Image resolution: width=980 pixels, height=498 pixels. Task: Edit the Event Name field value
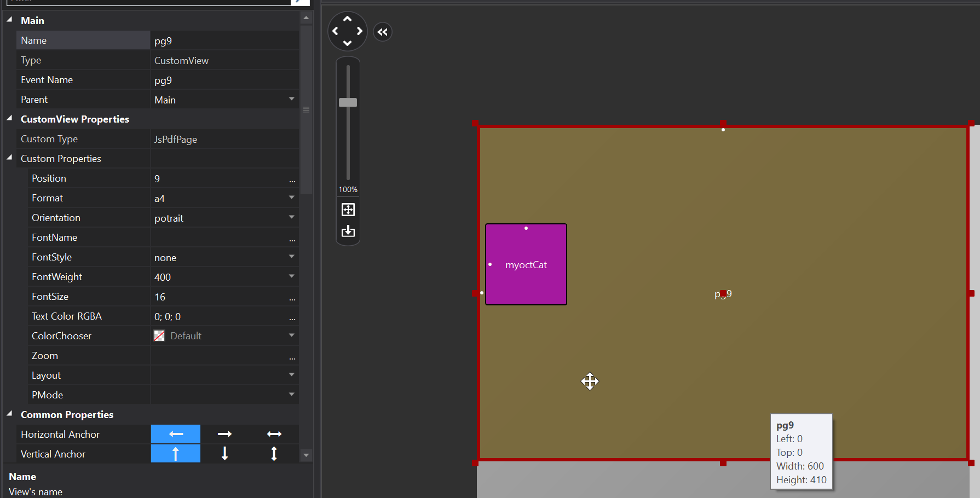(x=224, y=80)
